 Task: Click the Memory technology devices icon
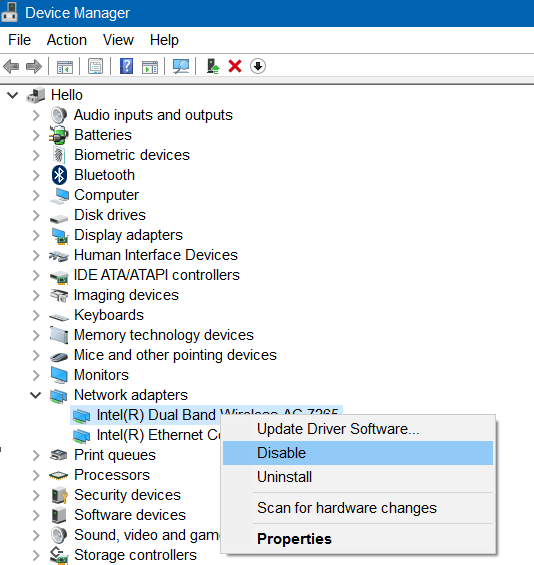pos(59,335)
